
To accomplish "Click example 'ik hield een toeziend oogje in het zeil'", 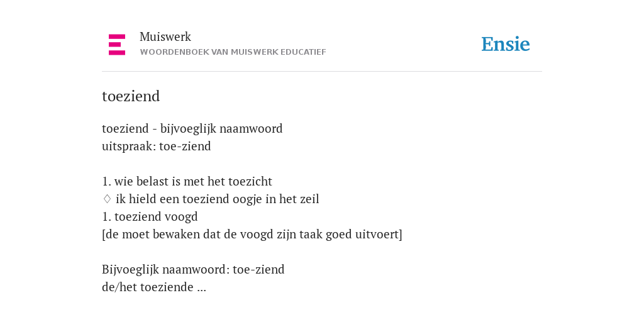I will [217, 199].
